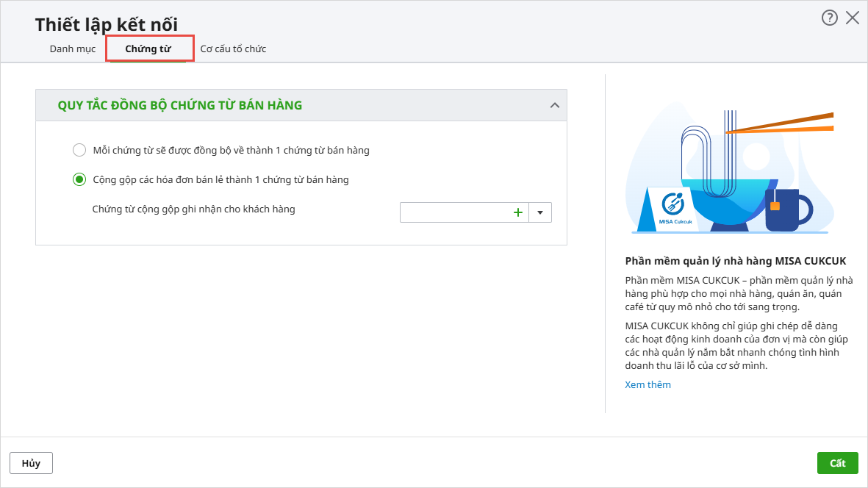The height and width of the screenshot is (488, 868).
Task: Click the green Cất save button
Action: click(837, 463)
